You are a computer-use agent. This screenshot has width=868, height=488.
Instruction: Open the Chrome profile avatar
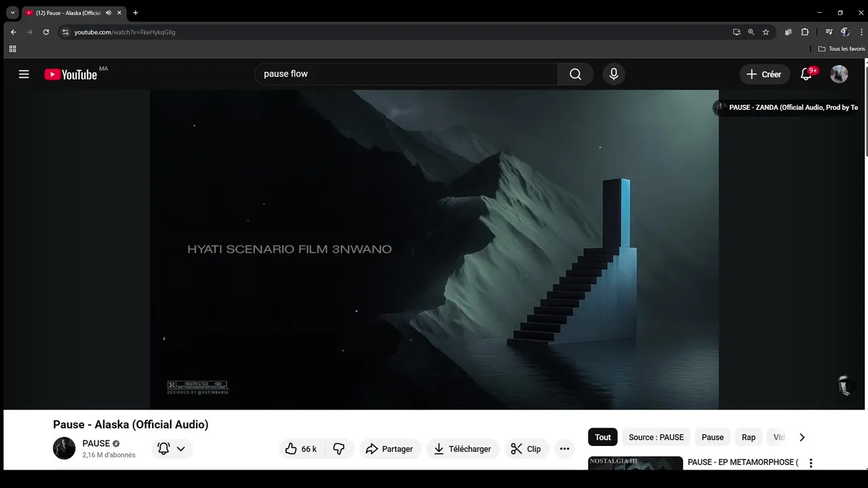point(845,32)
